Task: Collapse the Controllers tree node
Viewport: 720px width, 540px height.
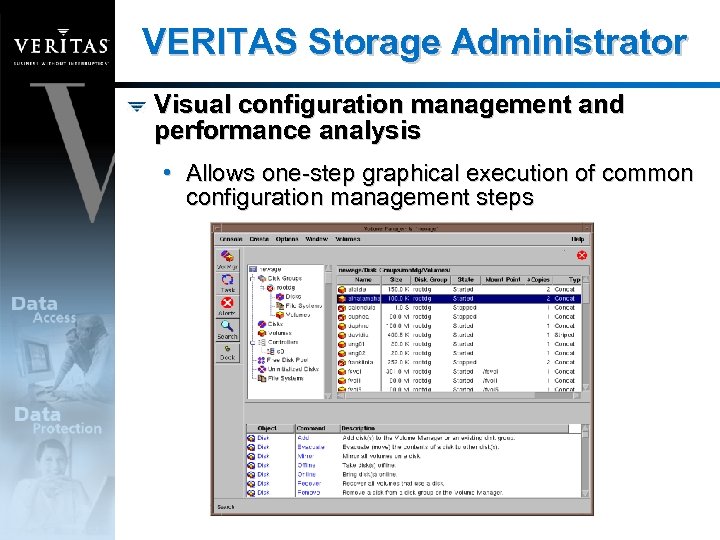Action: point(252,343)
